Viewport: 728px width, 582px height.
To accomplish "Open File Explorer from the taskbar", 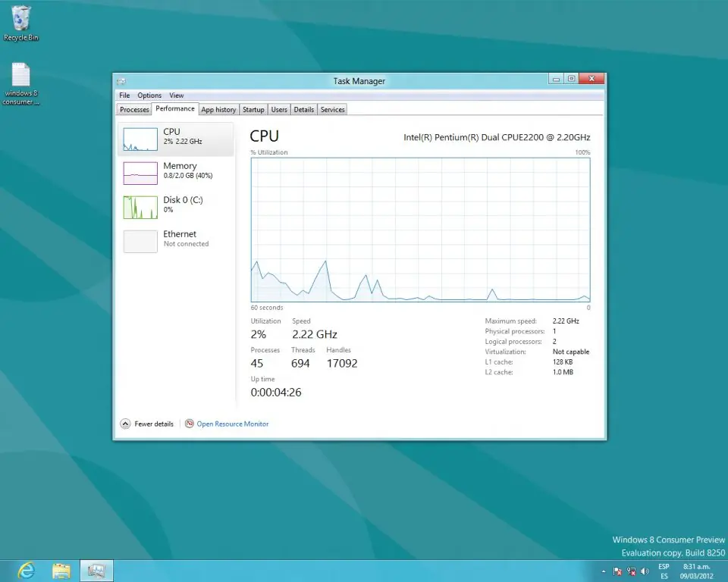I will tap(61, 571).
